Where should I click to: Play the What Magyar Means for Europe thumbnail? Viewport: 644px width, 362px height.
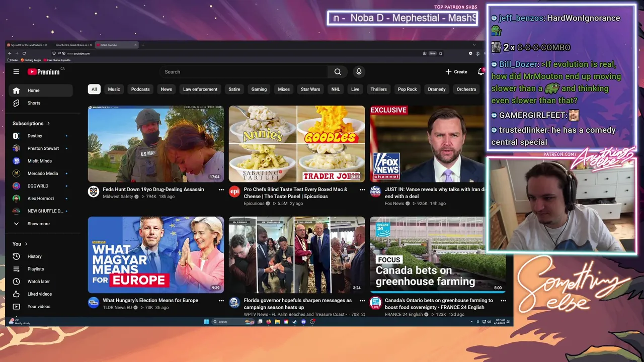[x=156, y=255]
